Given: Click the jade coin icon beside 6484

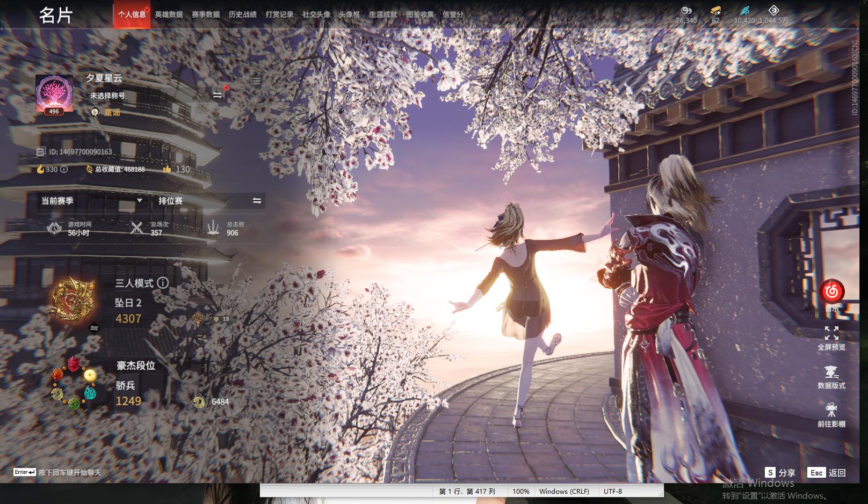Looking at the screenshot, I should click(x=199, y=401).
